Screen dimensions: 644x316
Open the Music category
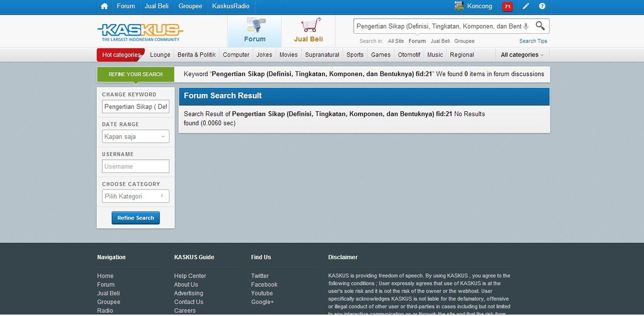[x=435, y=55]
